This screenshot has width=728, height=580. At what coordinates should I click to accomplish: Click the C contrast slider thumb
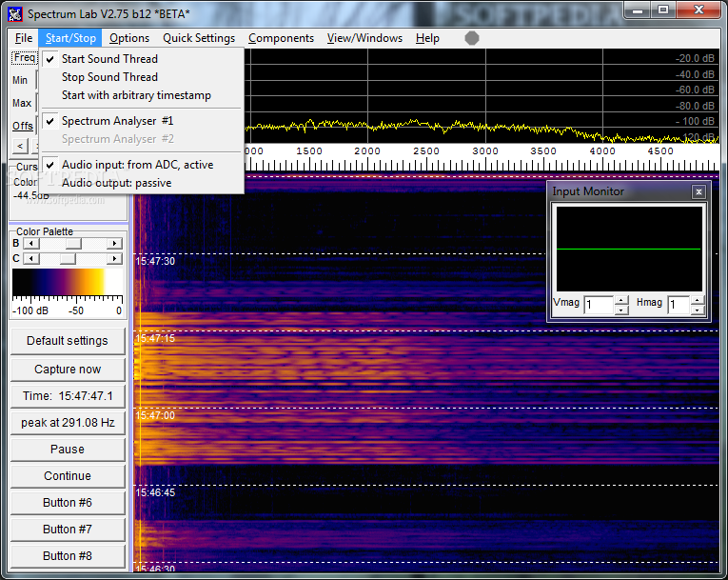[x=68, y=259]
